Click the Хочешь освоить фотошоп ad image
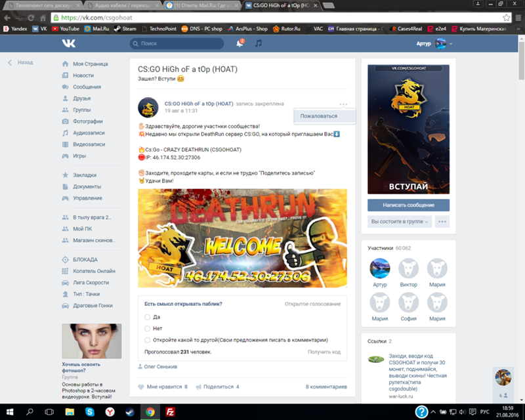The image size is (525, 420). 92,341
